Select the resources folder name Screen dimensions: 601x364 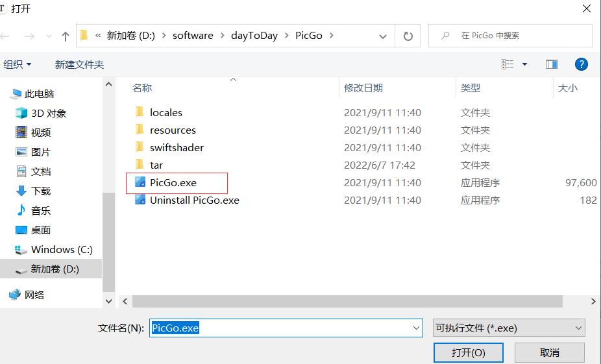[x=173, y=130]
